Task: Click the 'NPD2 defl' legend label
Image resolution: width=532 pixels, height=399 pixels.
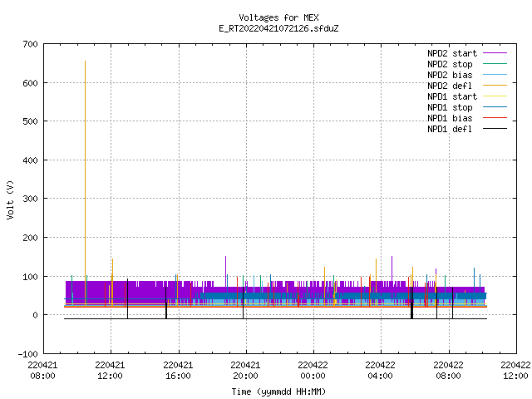Action: 450,86
